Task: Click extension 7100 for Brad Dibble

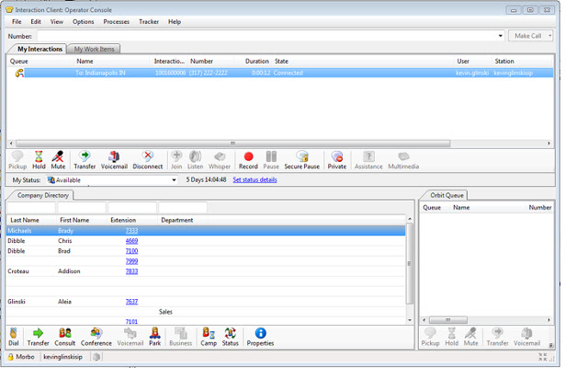Action: [131, 251]
